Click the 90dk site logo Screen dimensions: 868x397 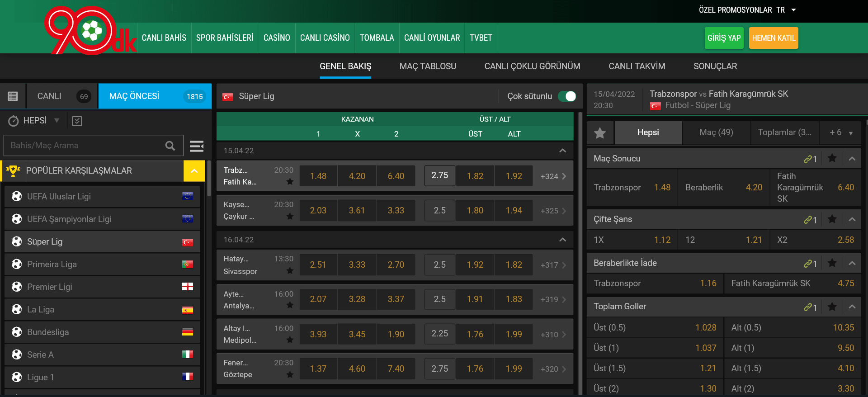[90, 30]
